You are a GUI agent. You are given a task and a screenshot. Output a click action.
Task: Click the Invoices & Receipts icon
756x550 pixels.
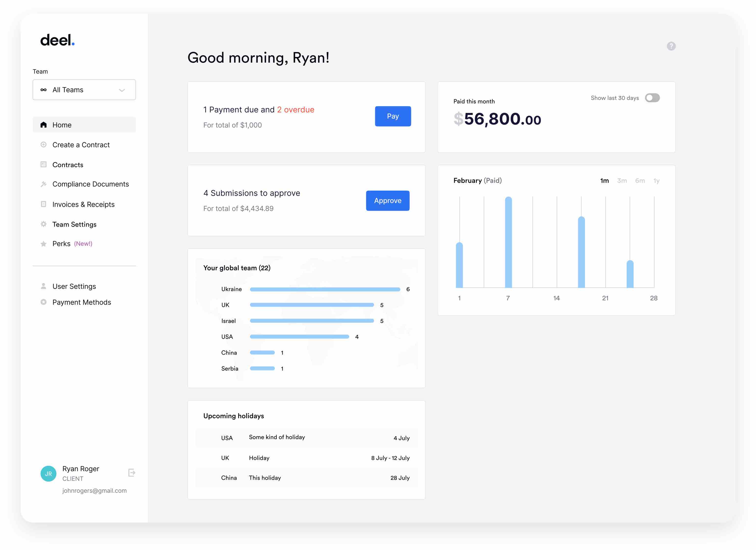44,204
